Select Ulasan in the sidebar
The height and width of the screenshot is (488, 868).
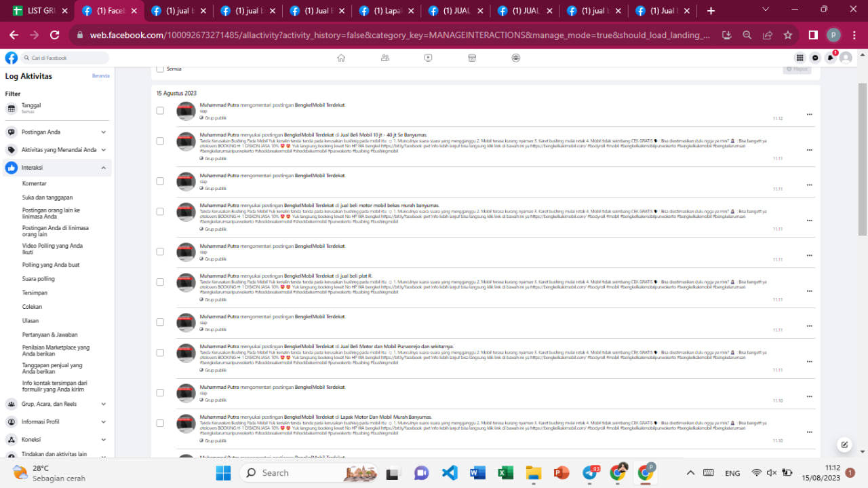[x=31, y=320]
